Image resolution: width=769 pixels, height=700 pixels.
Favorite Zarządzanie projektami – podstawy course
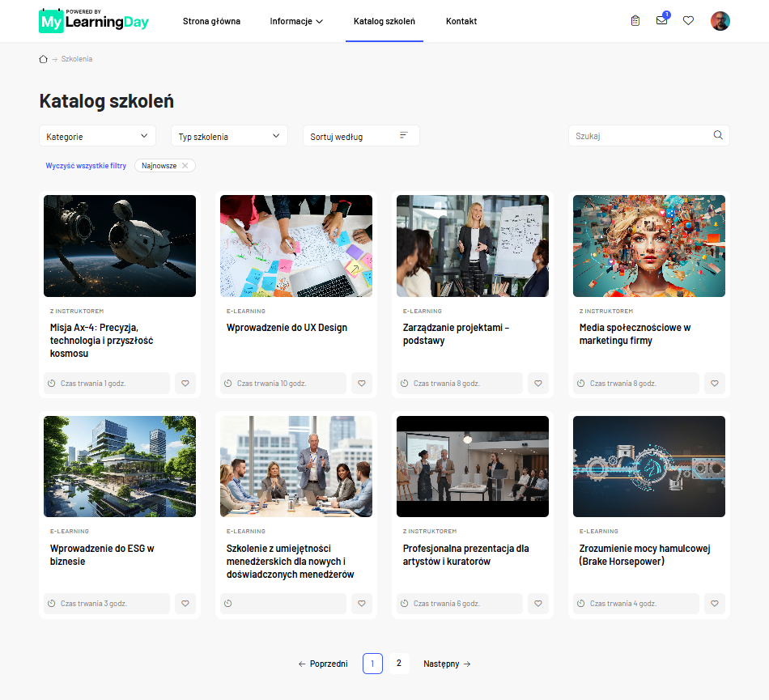[x=538, y=384]
